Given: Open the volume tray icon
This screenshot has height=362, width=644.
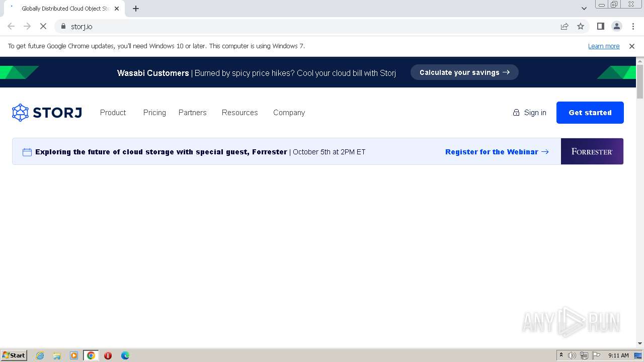Looking at the screenshot, I should (x=572, y=355).
